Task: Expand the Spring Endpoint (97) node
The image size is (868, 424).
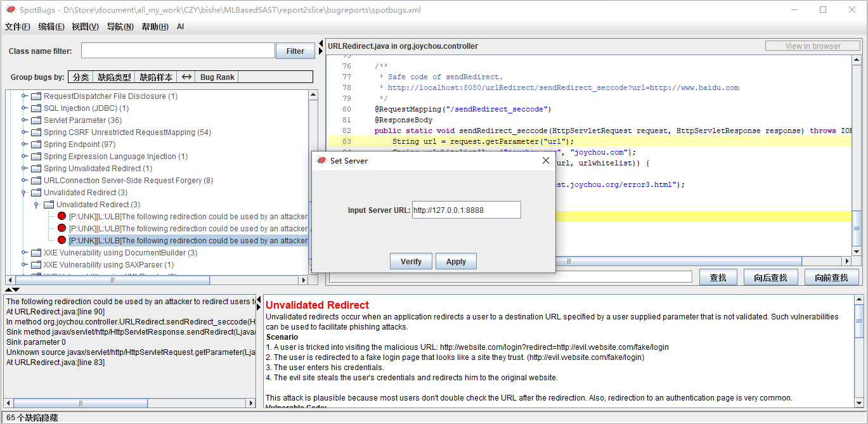Action: 25,145
